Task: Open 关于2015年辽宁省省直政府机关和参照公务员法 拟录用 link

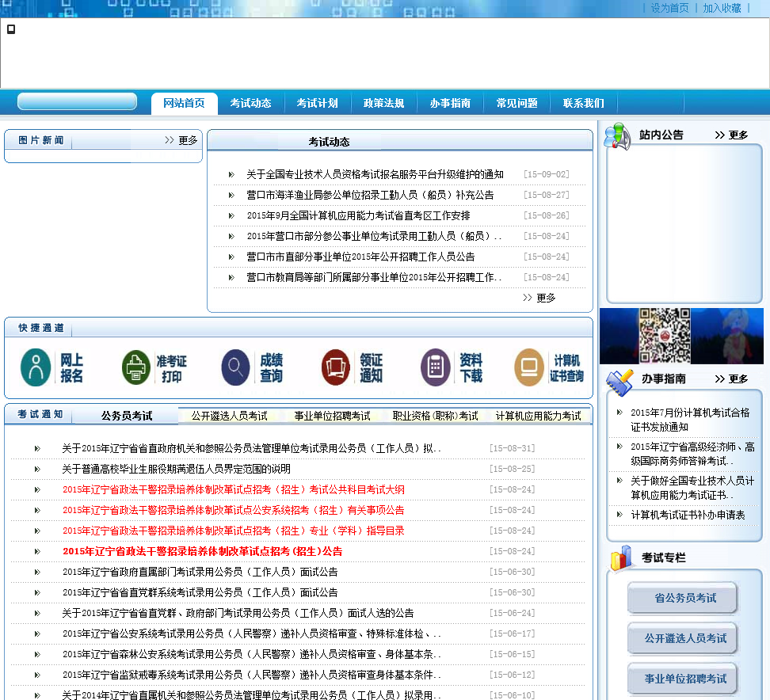Action: pyautogui.click(x=251, y=448)
